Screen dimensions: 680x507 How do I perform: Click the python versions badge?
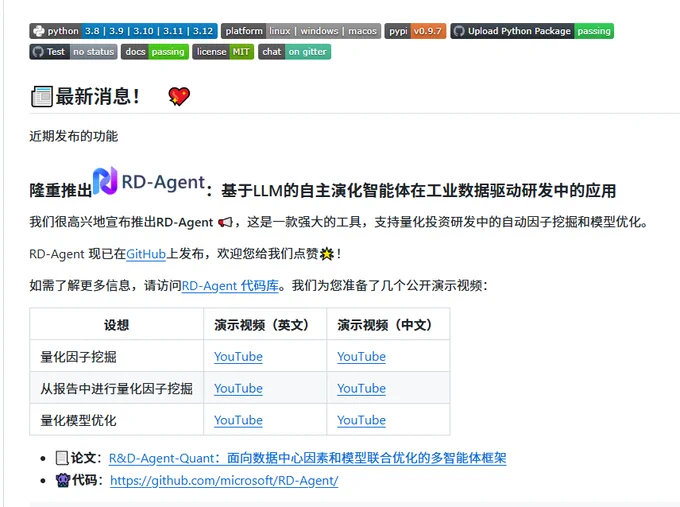124,31
